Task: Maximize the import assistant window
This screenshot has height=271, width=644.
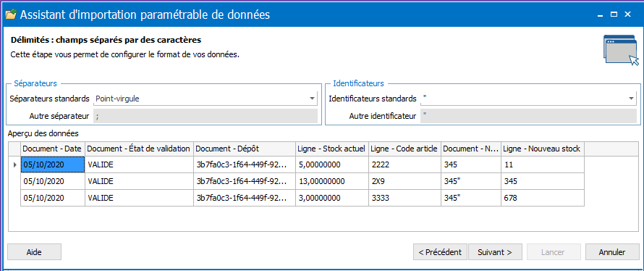Action: tap(614, 14)
